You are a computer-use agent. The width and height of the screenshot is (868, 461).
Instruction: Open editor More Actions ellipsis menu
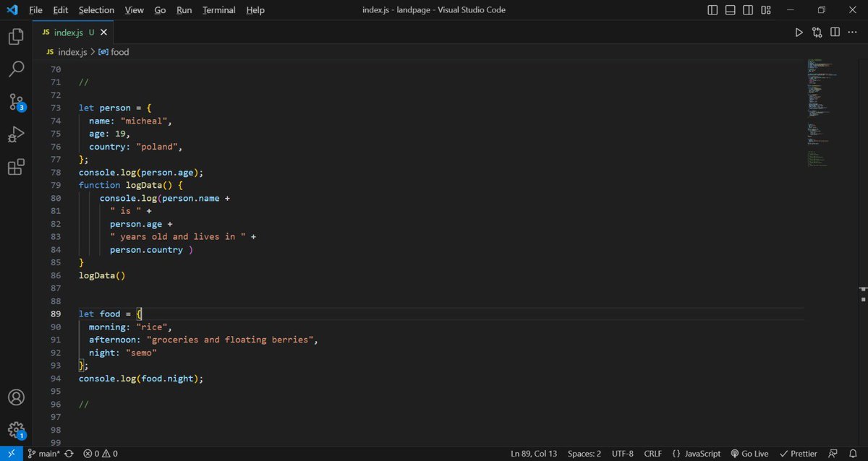(x=853, y=33)
